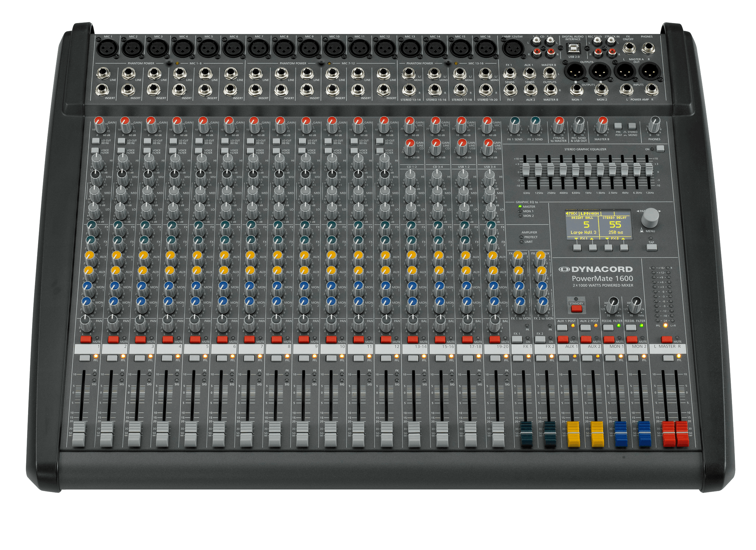The height and width of the screenshot is (550, 756).
Task: Grab the red MASTER R fader
Action: (682, 434)
